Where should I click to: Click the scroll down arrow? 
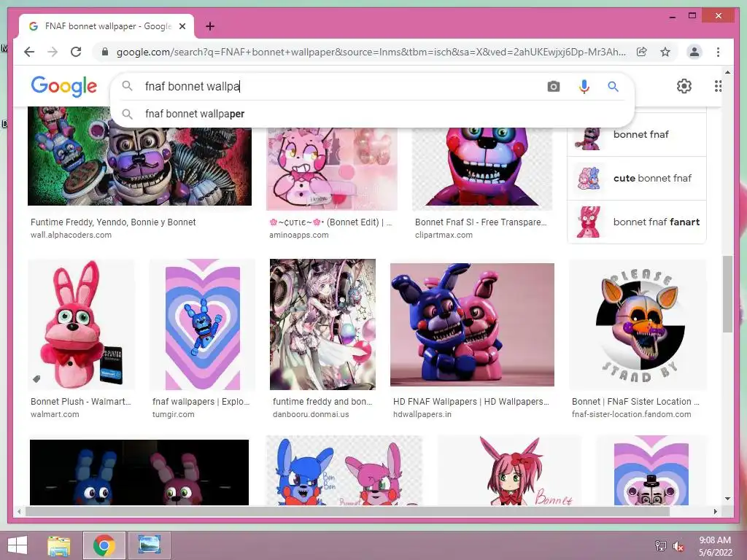[727, 499]
